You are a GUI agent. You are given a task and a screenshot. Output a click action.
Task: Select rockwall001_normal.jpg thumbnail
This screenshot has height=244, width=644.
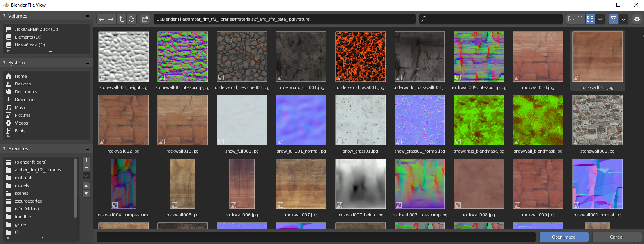tap(598, 184)
